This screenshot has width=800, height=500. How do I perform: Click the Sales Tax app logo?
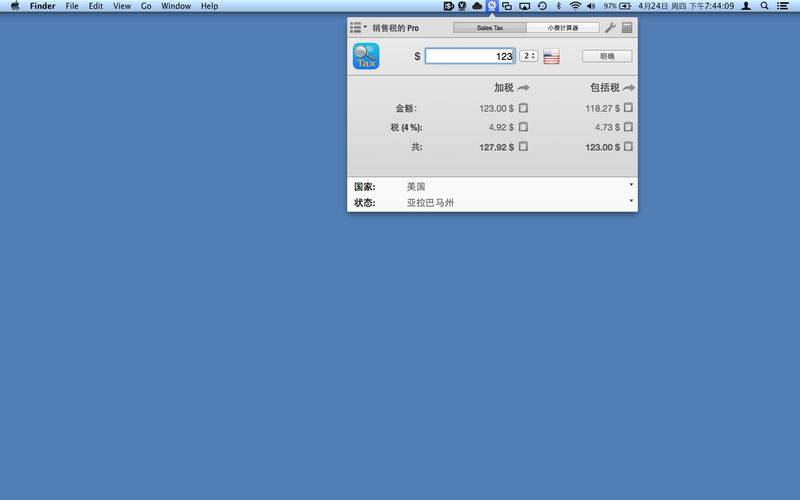(366, 56)
